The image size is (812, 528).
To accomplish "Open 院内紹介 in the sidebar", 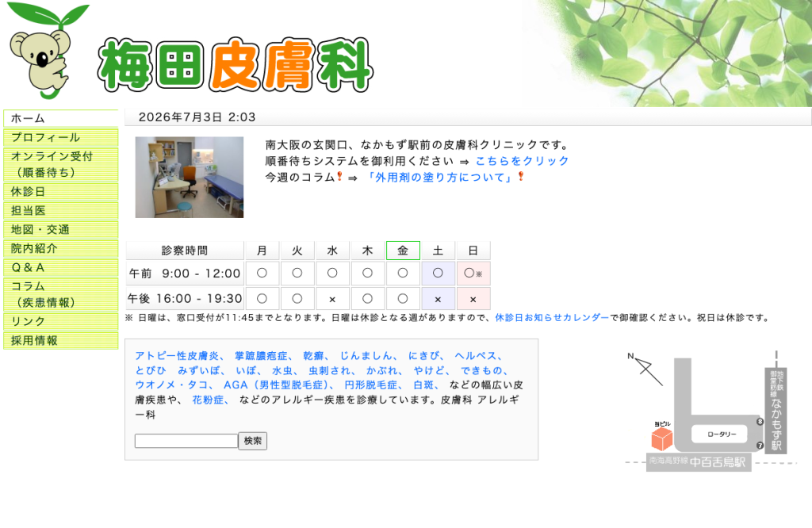I will [60, 248].
